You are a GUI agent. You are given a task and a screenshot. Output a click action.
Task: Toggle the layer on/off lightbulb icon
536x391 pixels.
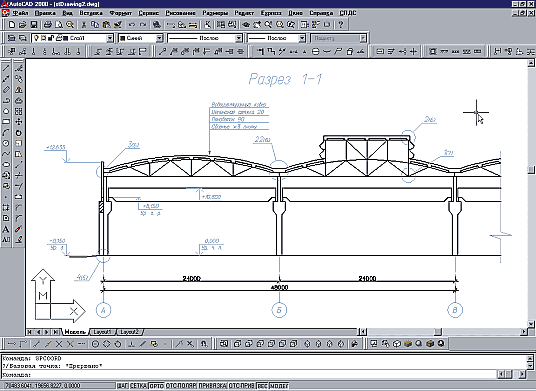(x=36, y=38)
